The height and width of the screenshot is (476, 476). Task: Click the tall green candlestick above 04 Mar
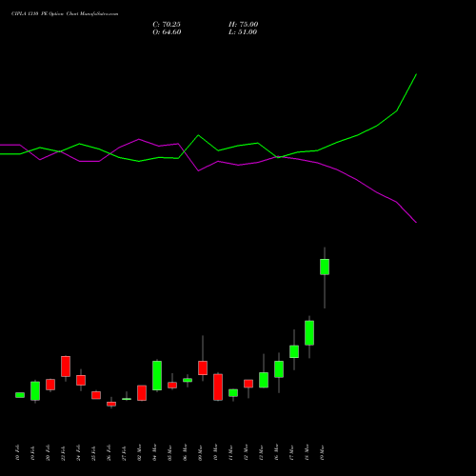click(157, 375)
